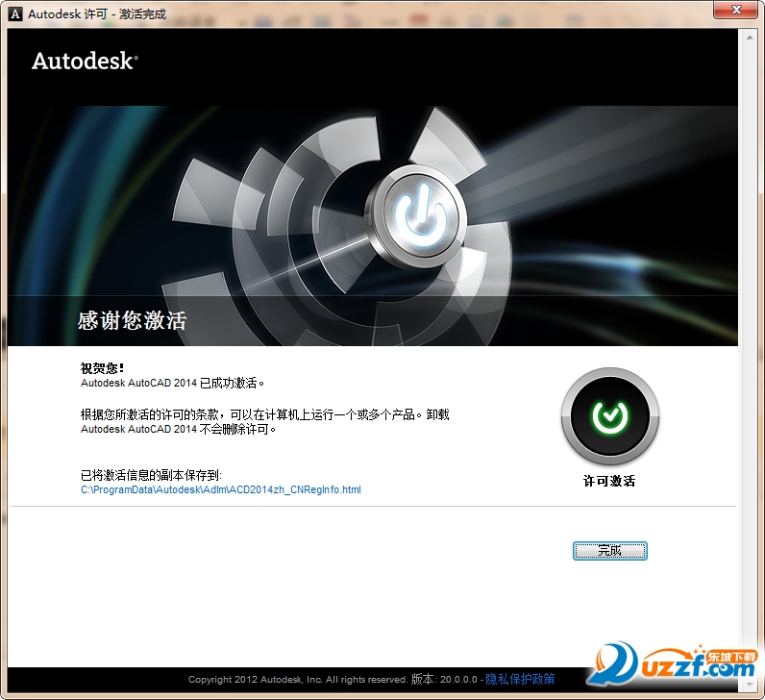Click the 'Autodesk AutoCAD 2014 不会删除许可' line
This screenshot has width=765, height=700.
pyautogui.click(x=178, y=429)
